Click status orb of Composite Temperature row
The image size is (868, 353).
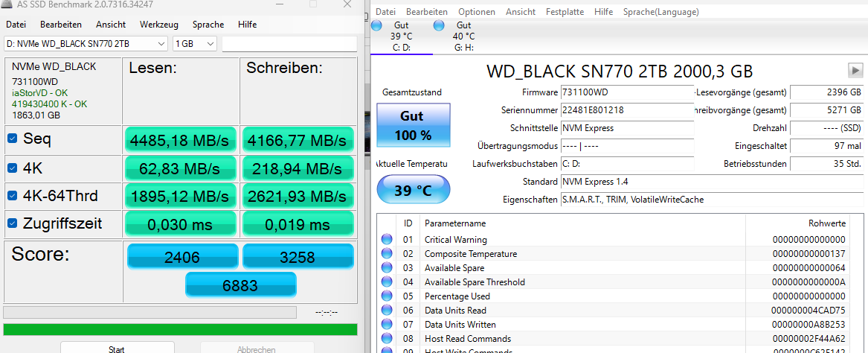[386, 254]
